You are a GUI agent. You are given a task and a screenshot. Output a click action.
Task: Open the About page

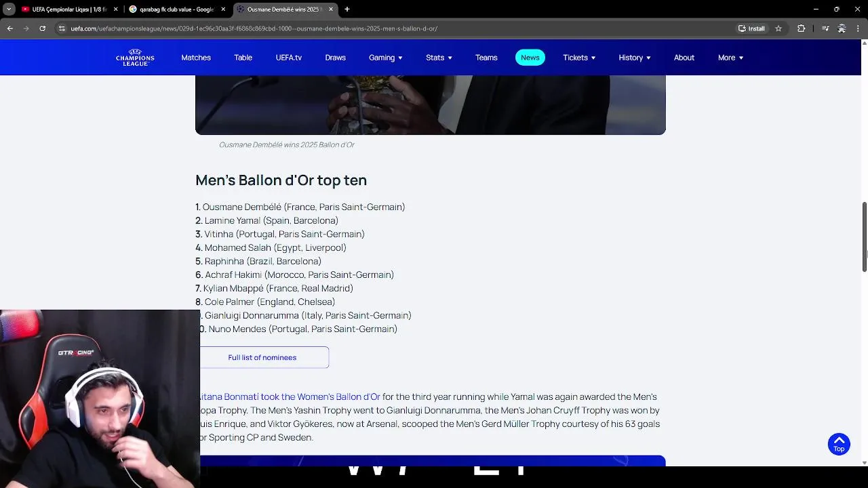pyautogui.click(x=684, y=58)
